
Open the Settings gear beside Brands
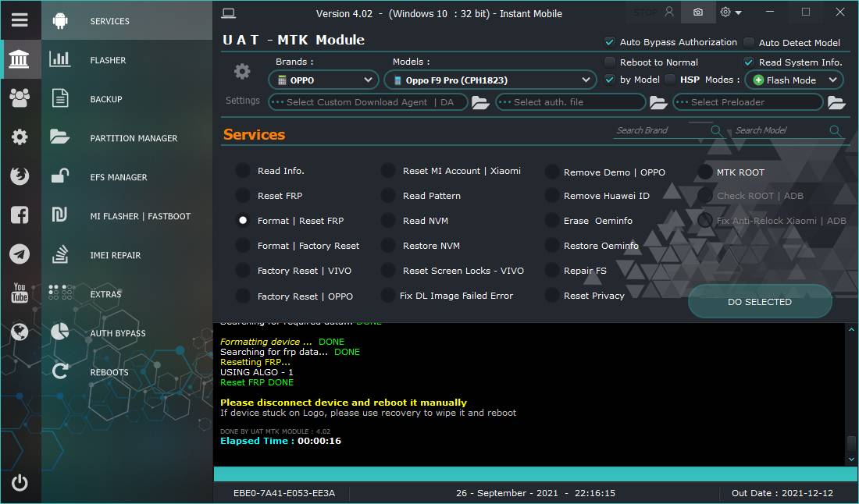(242, 72)
